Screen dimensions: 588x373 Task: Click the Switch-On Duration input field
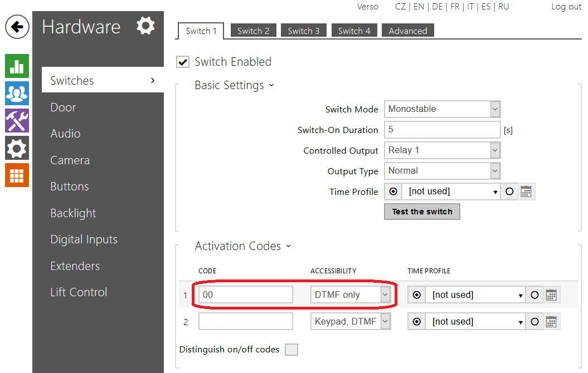click(442, 130)
